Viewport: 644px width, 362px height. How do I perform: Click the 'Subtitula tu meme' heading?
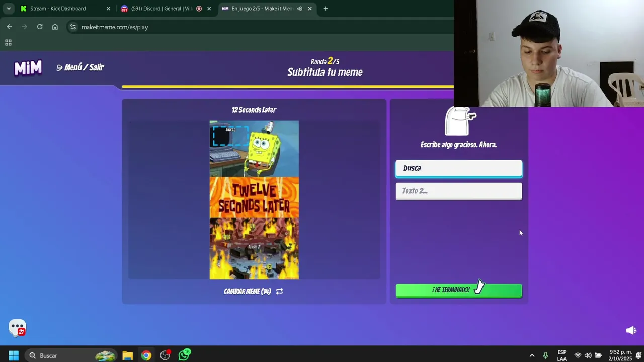[x=325, y=72]
